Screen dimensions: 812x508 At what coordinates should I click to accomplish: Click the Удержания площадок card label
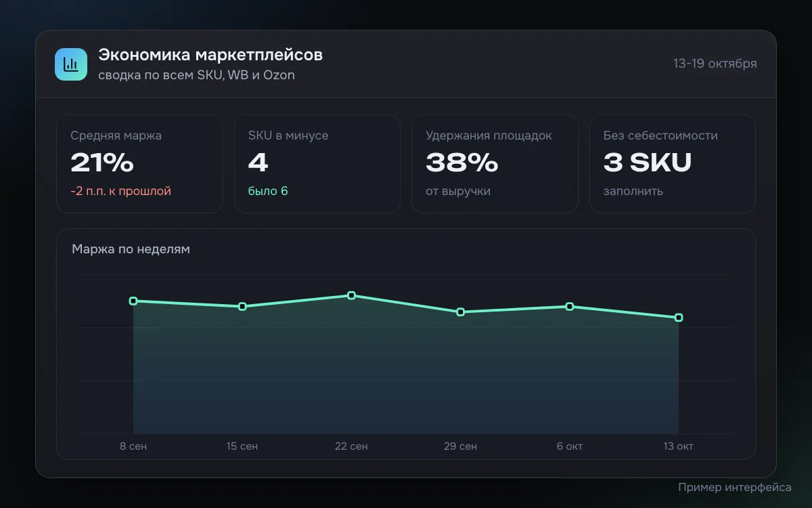(489, 135)
